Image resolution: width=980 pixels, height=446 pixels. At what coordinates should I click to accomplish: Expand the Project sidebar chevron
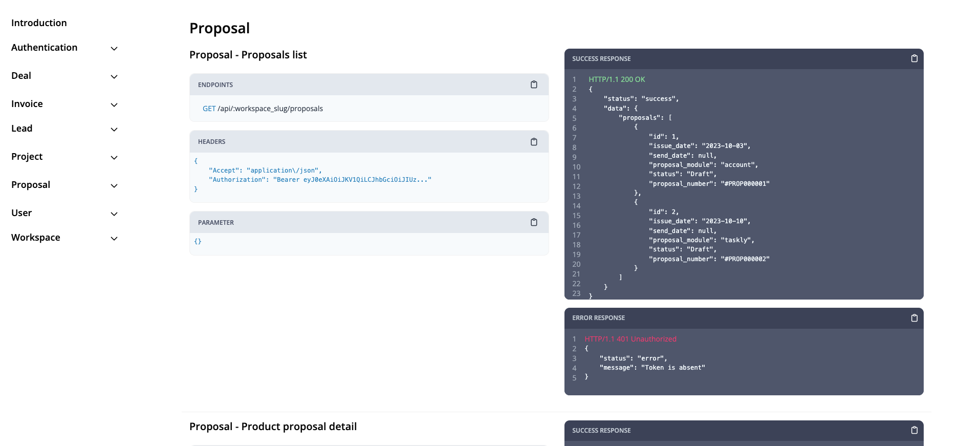click(114, 158)
